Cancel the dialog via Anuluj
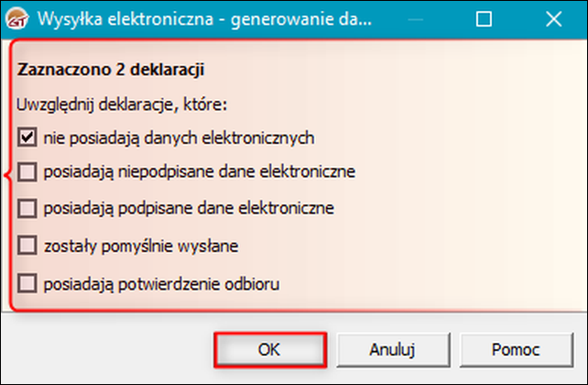The image size is (588, 385). (x=393, y=350)
